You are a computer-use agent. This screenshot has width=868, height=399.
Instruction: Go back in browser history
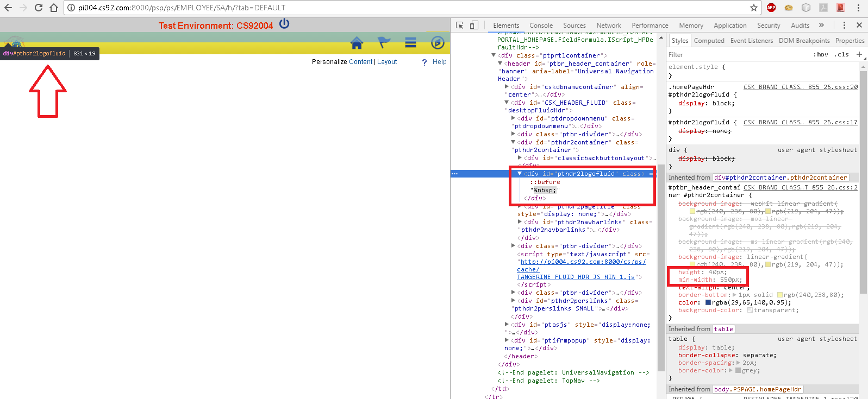click(x=8, y=8)
